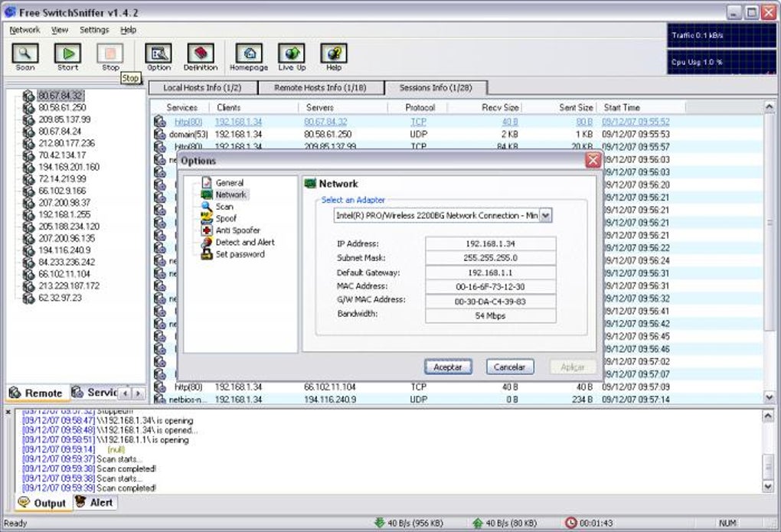Click the host icon for 209.85.137.99
This screenshot has width=781, height=532.
(x=28, y=119)
